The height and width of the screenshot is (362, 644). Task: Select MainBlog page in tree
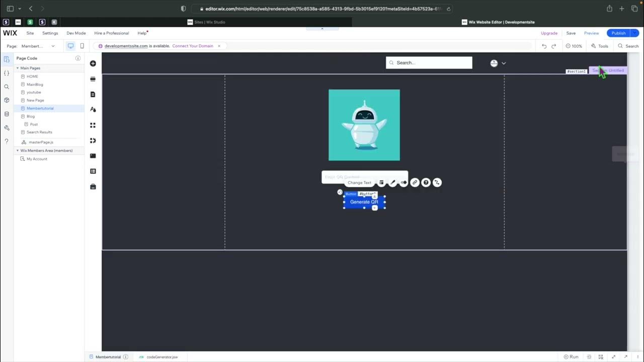[x=35, y=84]
